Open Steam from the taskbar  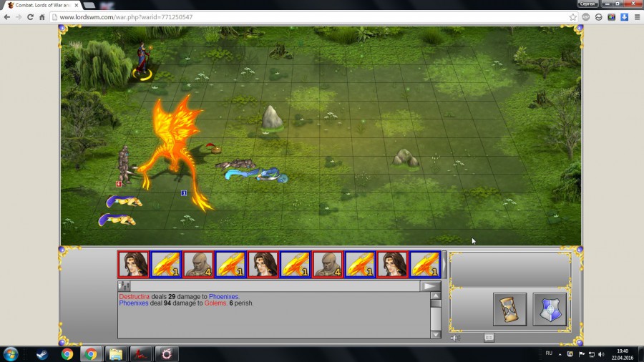42,354
